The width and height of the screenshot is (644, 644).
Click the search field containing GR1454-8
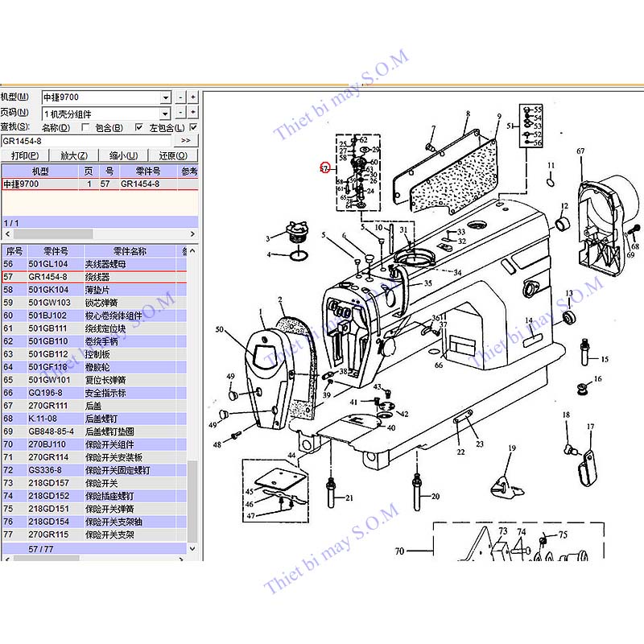[85, 141]
